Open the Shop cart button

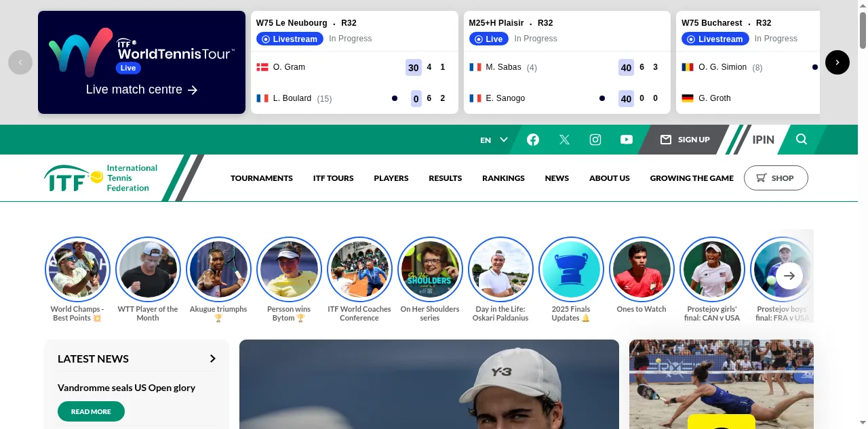(x=776, y=178)
